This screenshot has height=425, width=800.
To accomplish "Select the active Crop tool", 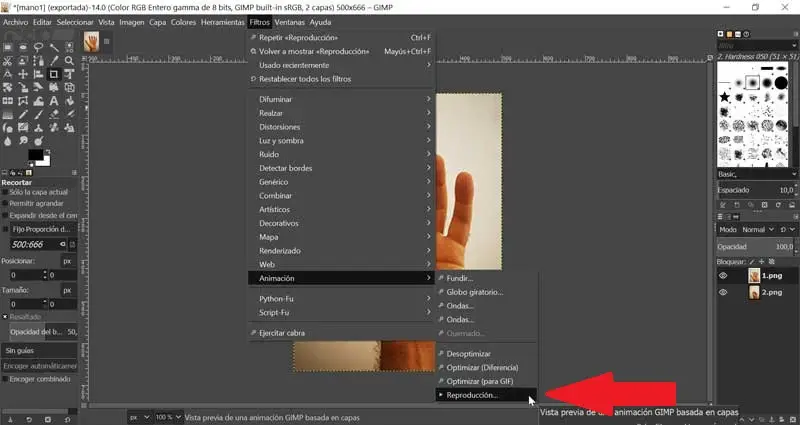I will [54, 74].
